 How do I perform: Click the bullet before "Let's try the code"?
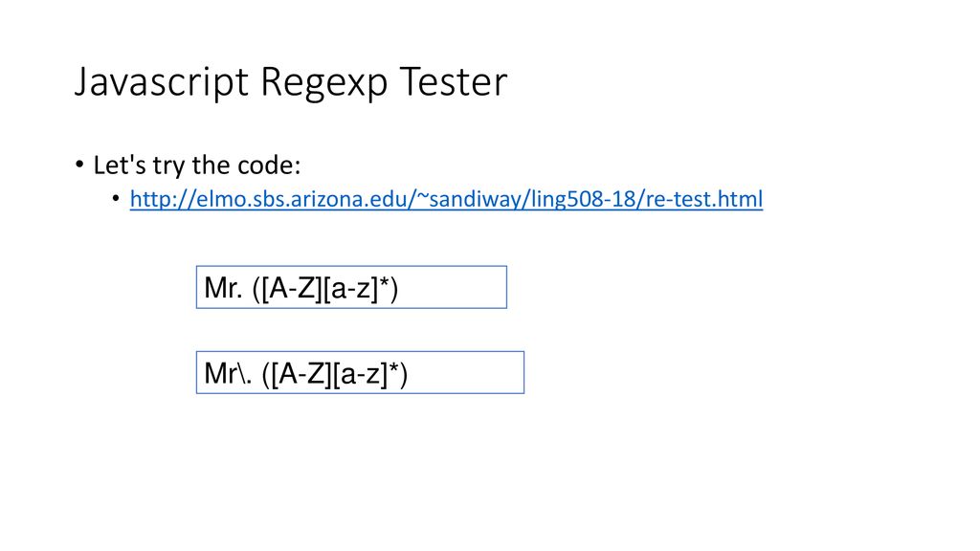[79, 165]
